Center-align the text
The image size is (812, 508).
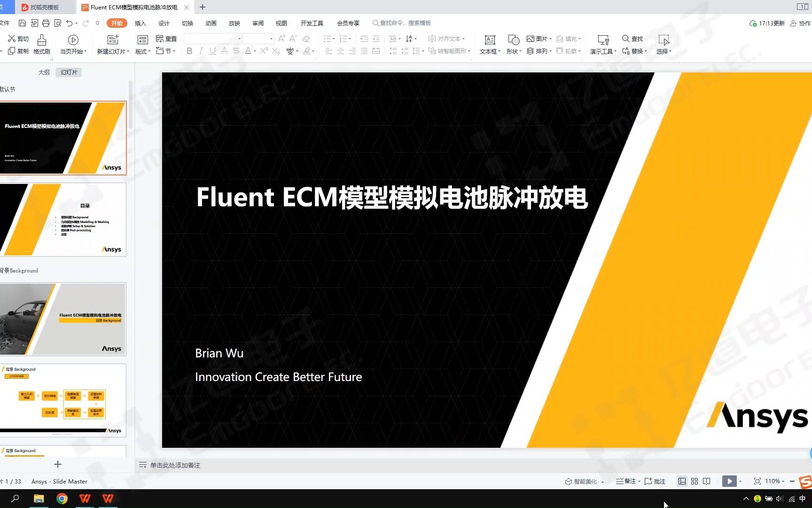tap(341, 51)
